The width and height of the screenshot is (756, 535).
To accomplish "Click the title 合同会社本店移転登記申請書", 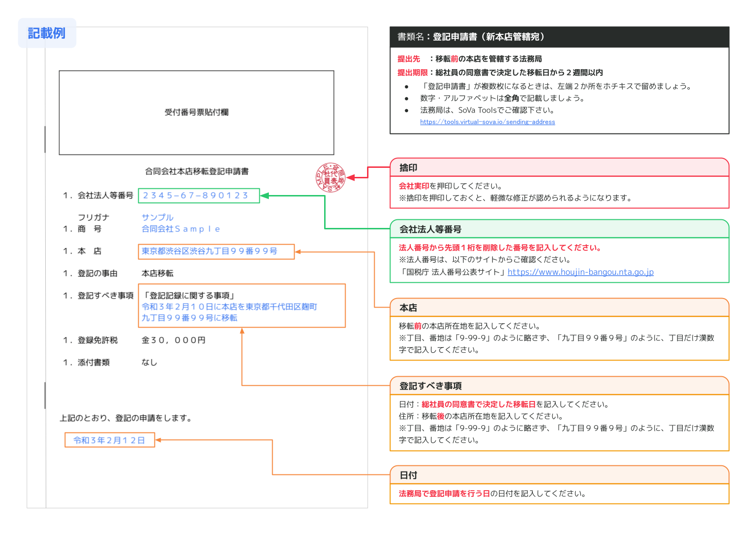I will click(197, 171).
